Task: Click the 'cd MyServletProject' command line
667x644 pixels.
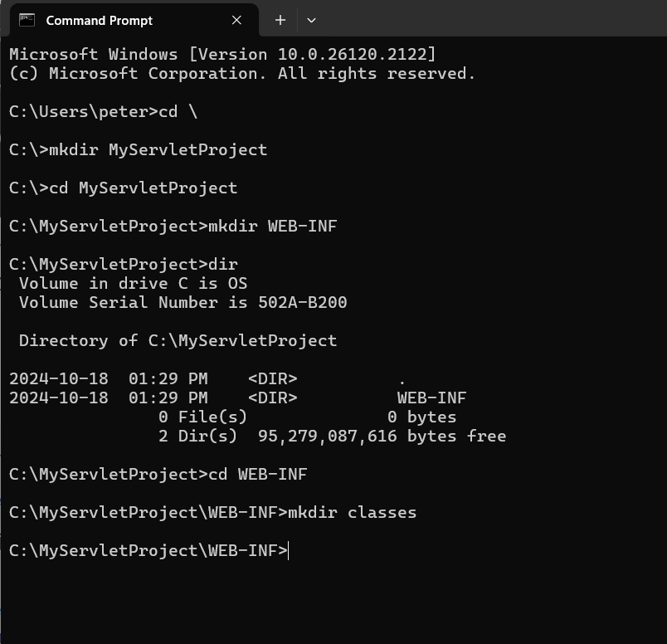Action: (x=124, y=188)
